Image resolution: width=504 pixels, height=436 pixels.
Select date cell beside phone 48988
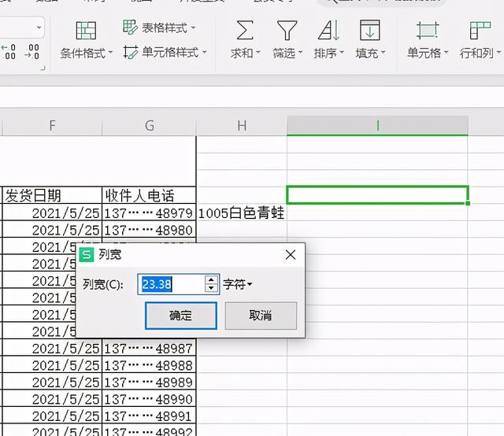(x=52, y=365)
